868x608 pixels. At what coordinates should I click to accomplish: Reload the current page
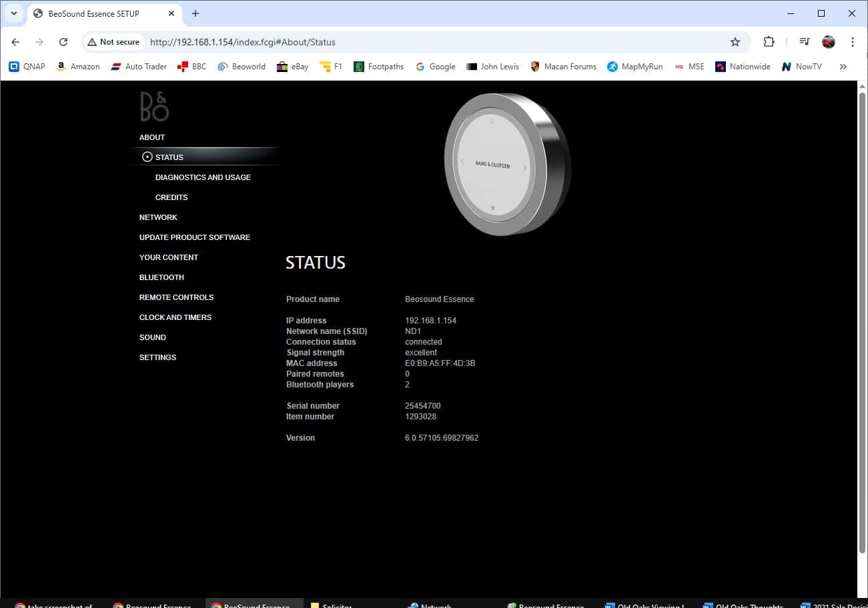(63, 42)
